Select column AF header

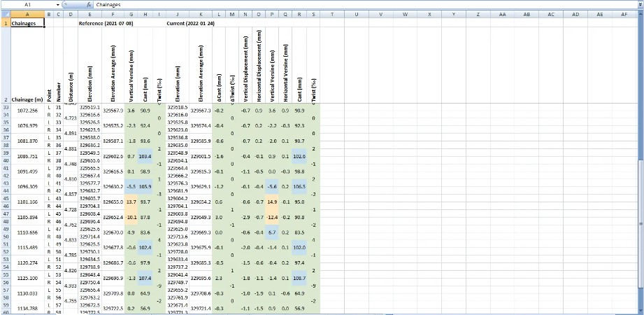(623, 13)
